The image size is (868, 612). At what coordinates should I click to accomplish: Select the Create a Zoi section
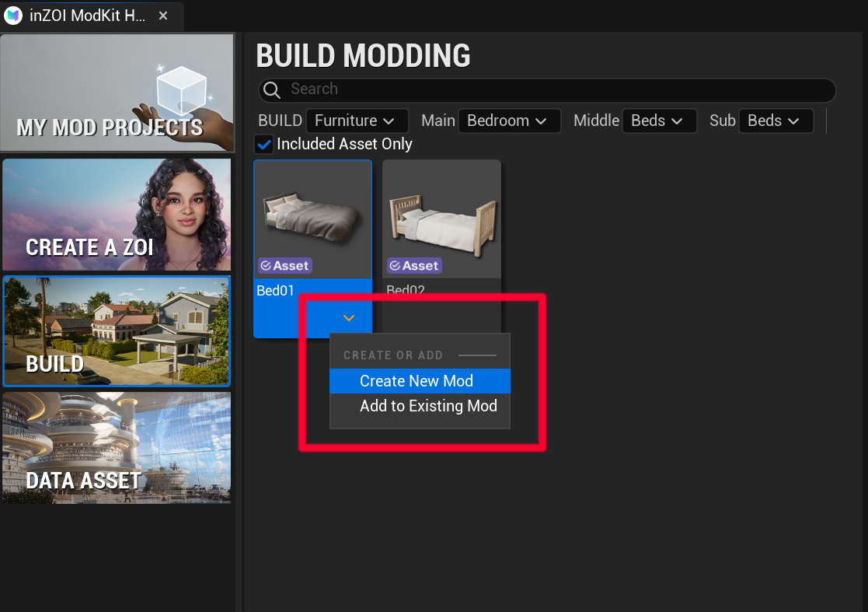coord(117,215)
